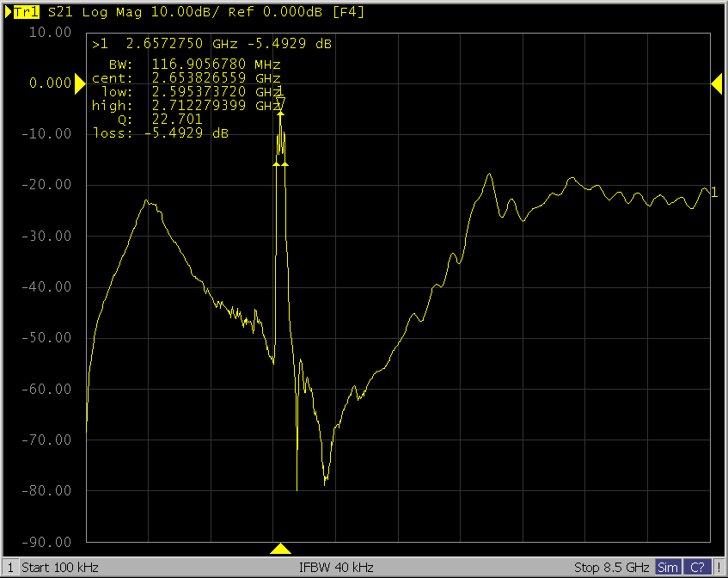Click the trace end label '1' at right edge
Image resolution: width=728 pixels, height=578 pixels.
click(714, 192)
